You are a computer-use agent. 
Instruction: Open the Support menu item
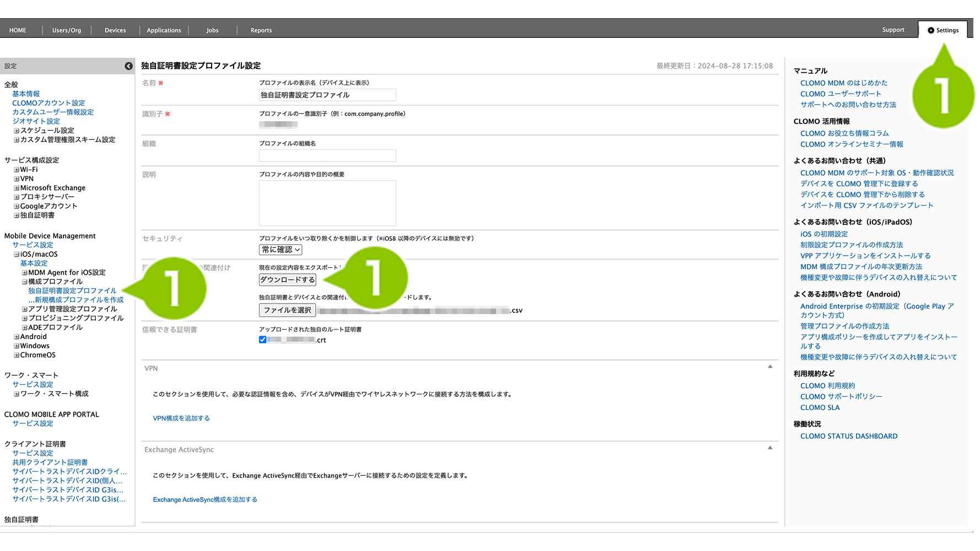click(x=893, y=30)
